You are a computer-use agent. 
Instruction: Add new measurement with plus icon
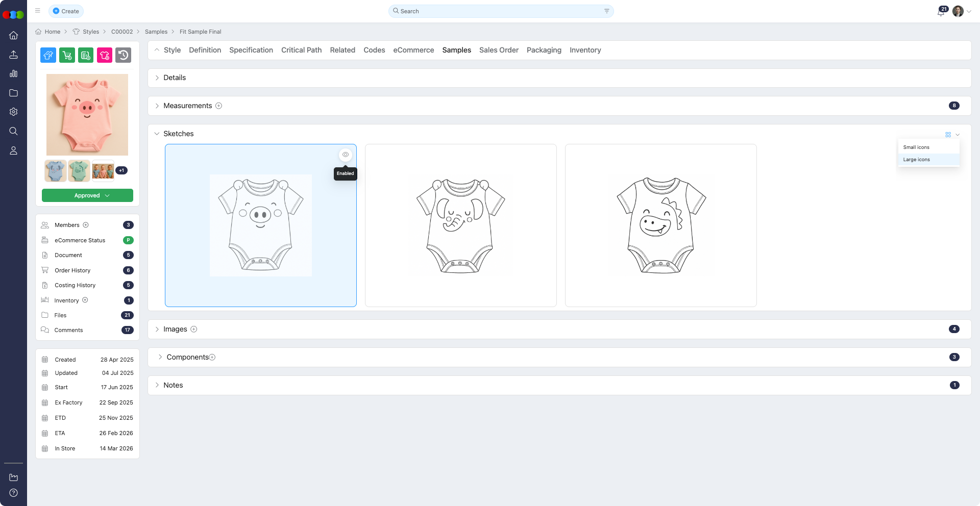[218, 106]
